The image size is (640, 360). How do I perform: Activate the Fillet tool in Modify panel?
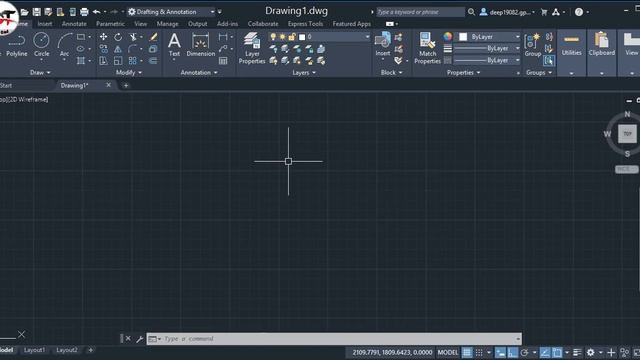click(132, 49)
